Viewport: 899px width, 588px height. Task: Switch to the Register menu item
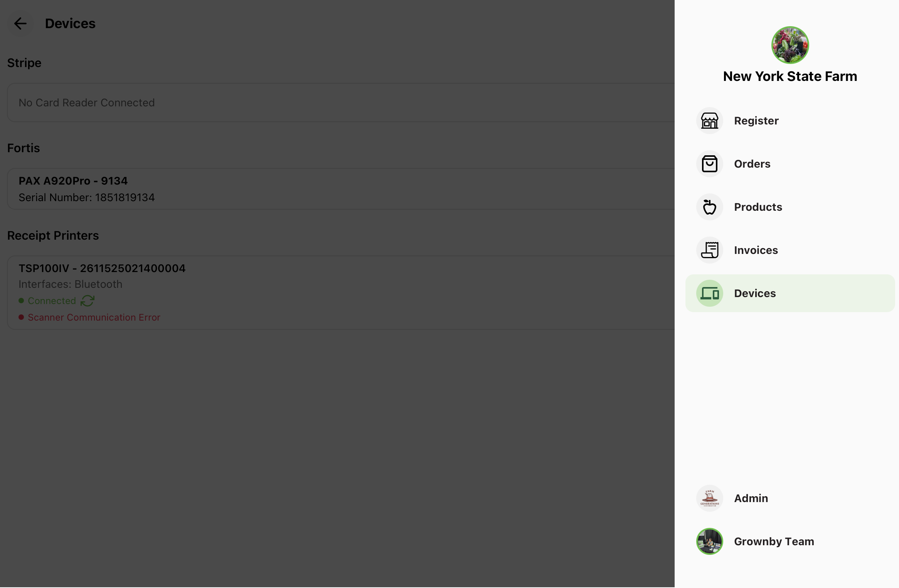click(790, 121)
